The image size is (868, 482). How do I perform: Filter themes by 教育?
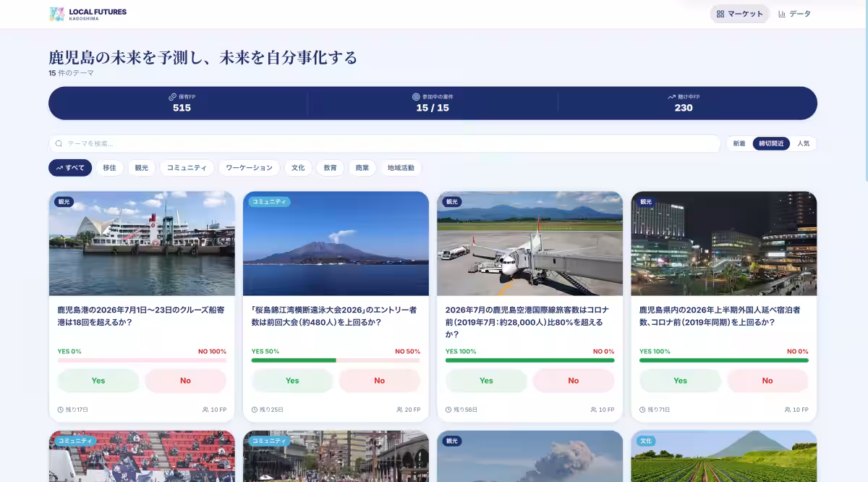click(x=330, y=168)
